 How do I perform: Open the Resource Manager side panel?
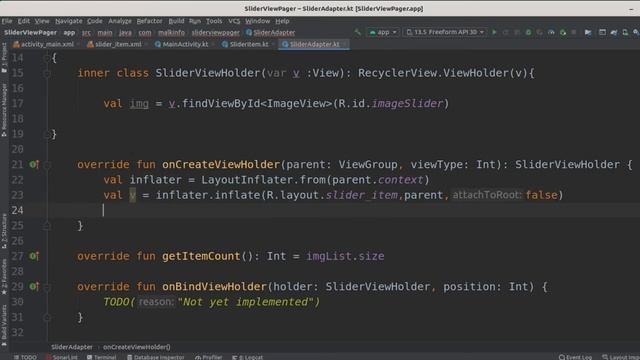4,110
